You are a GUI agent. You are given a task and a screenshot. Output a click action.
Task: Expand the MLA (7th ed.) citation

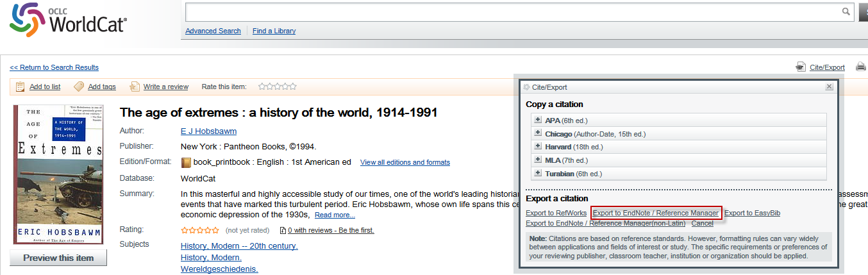pos(537,160)
